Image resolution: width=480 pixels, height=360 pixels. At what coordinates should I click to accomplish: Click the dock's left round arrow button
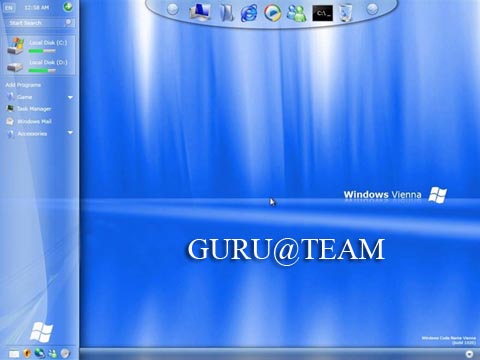click(172, 9)
